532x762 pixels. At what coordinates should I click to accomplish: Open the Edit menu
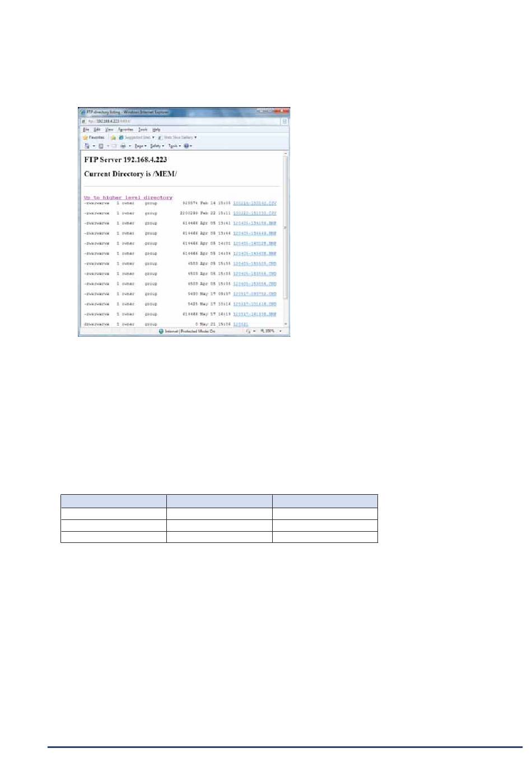pos(97,129)
